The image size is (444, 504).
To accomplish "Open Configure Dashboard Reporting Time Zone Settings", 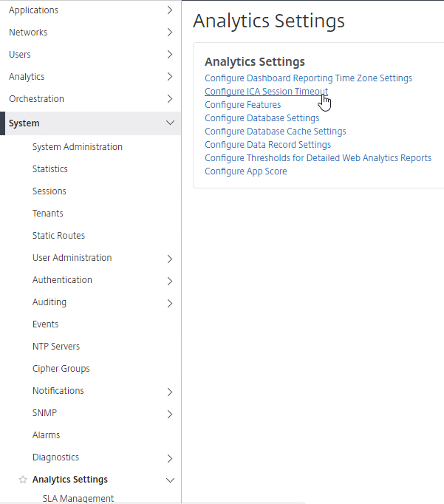I will click(x=308, y=78).
